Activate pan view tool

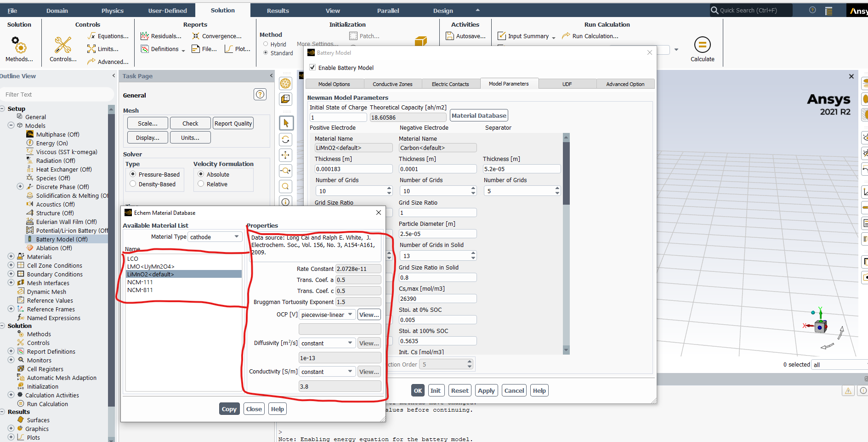286,155
